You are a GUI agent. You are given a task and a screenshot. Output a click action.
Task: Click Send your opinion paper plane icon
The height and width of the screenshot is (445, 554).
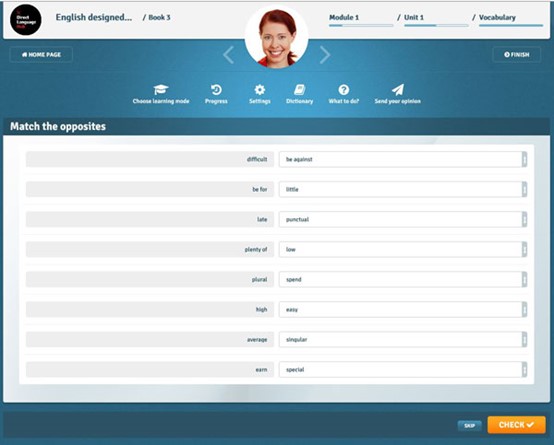tap(398, 90)
